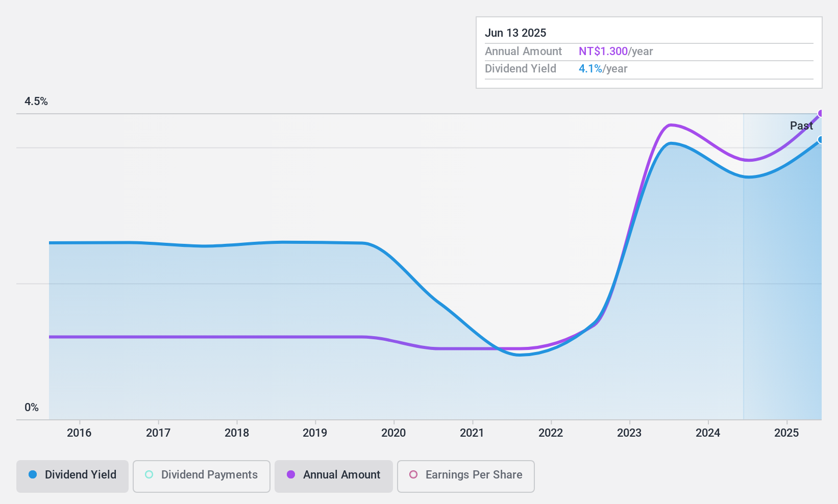Image resolution: width=838 pixels, height=504 pixels.
Task: Toggle the Earnings Per Share series
Action: 466,476
